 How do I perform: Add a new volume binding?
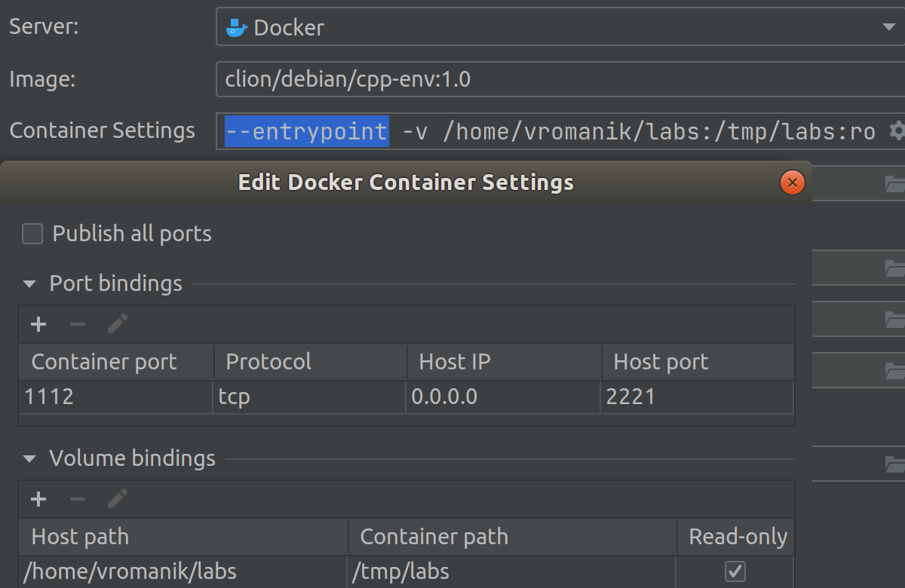click(38, 499)
